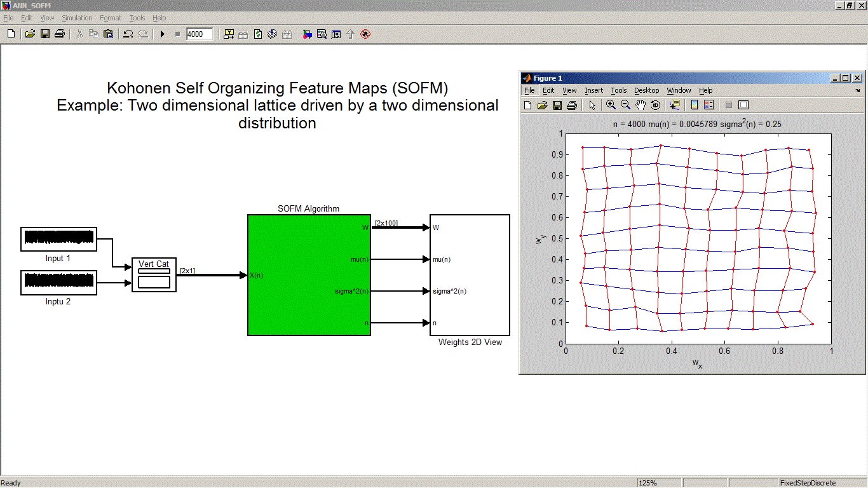Viewport: 868px width, 488px height.
Task: Click the simulation stop time field showing 4000
Action: click(199, 34)
